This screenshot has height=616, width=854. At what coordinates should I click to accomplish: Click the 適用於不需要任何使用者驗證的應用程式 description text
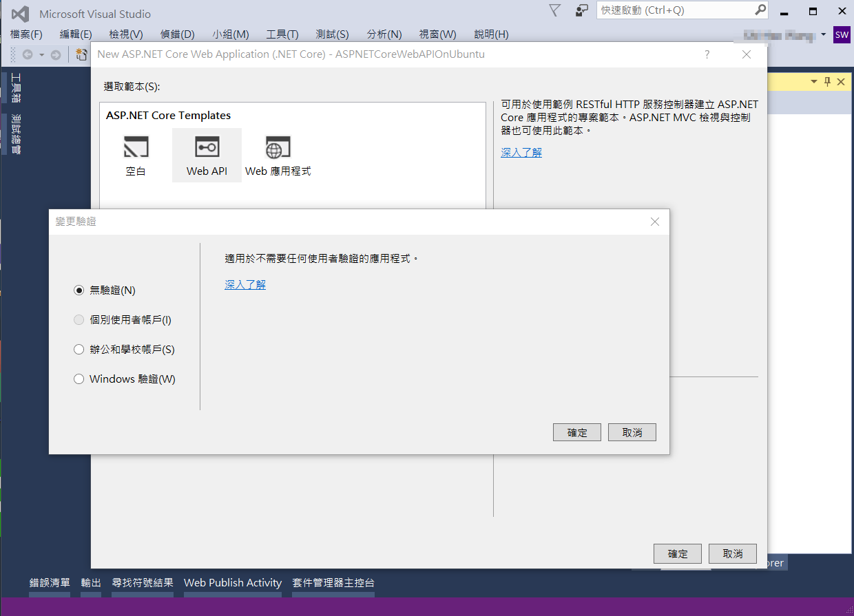point(322,259)
